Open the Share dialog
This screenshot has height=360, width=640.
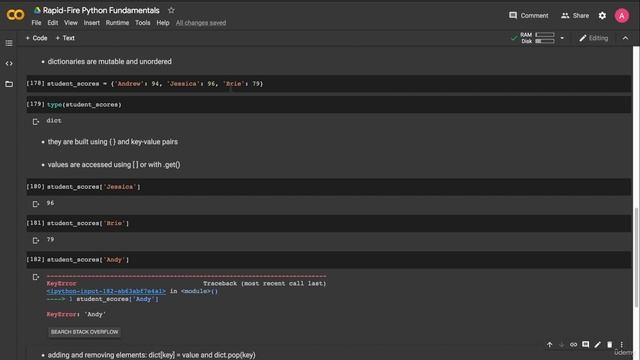(575, 16)
